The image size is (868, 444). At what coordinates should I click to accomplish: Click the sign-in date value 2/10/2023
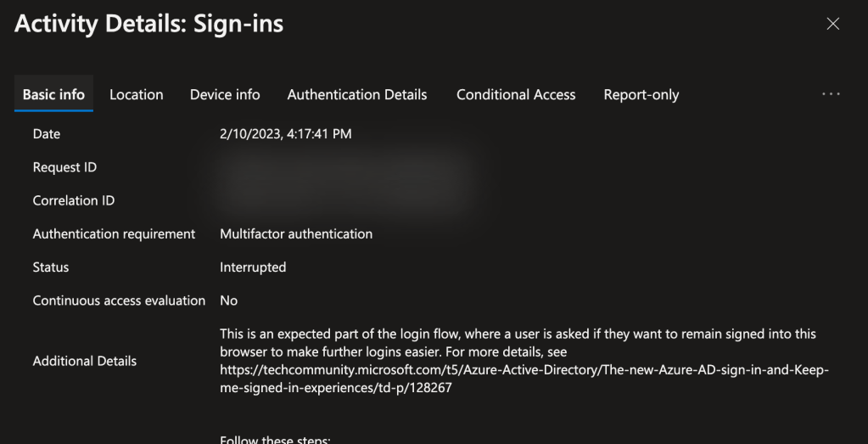click(x=285, y=134)
